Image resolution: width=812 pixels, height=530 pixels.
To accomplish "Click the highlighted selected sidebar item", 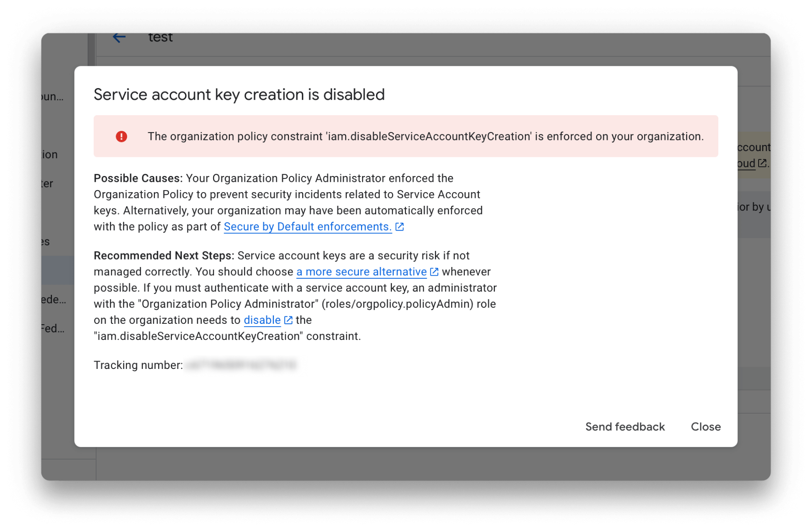I will 58,270.
